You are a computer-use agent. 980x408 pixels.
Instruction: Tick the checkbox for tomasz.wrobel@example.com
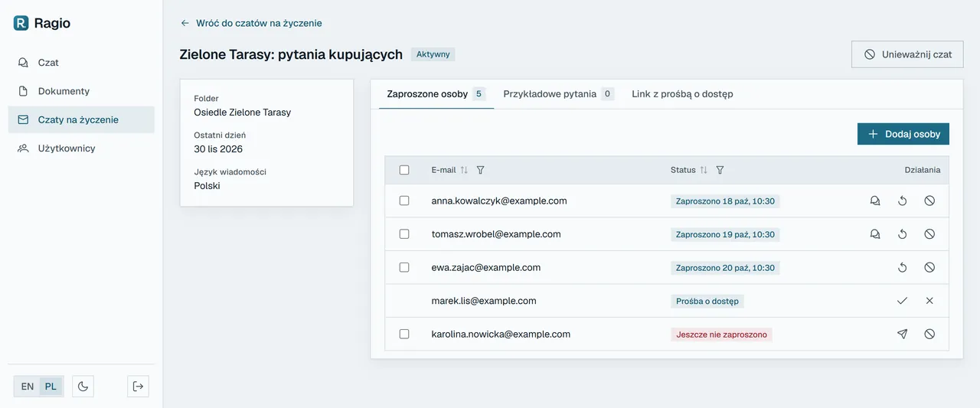tap(404, 234)
